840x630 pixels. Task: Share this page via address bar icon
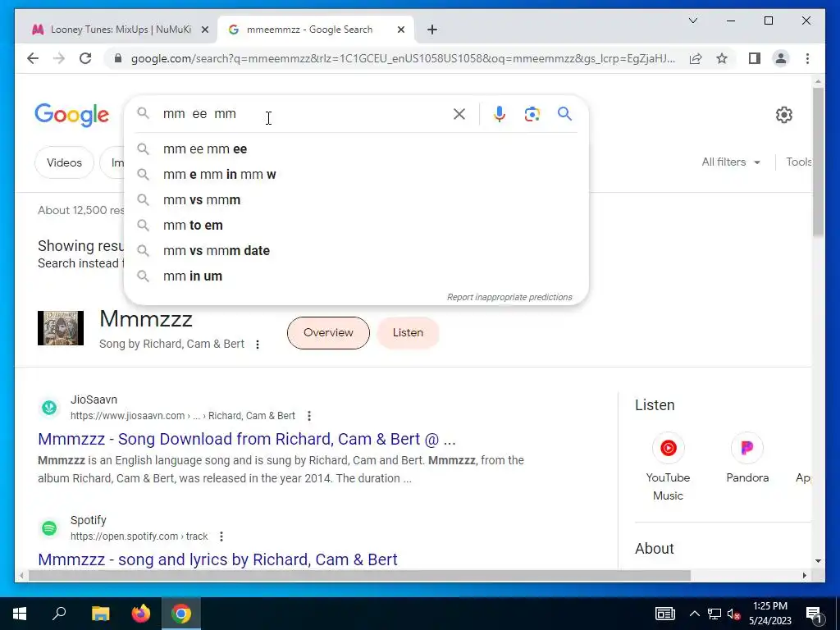pyautogui.click(x=696, y=58)
